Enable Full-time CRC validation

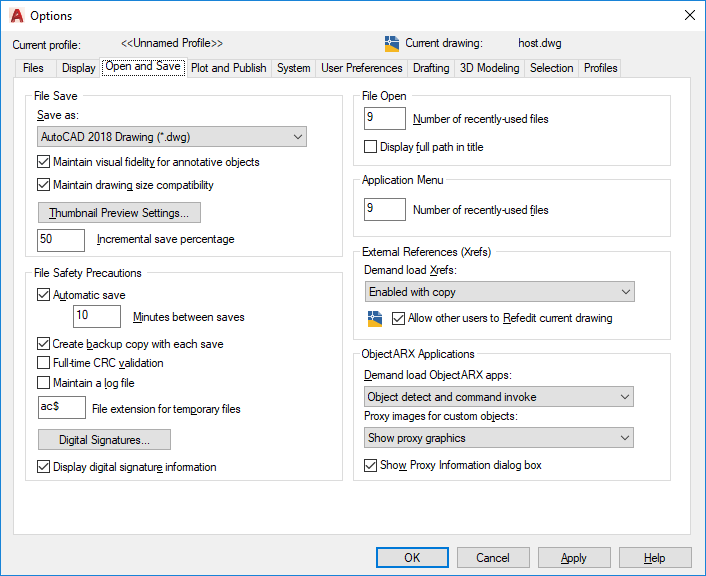pos(43,363)
